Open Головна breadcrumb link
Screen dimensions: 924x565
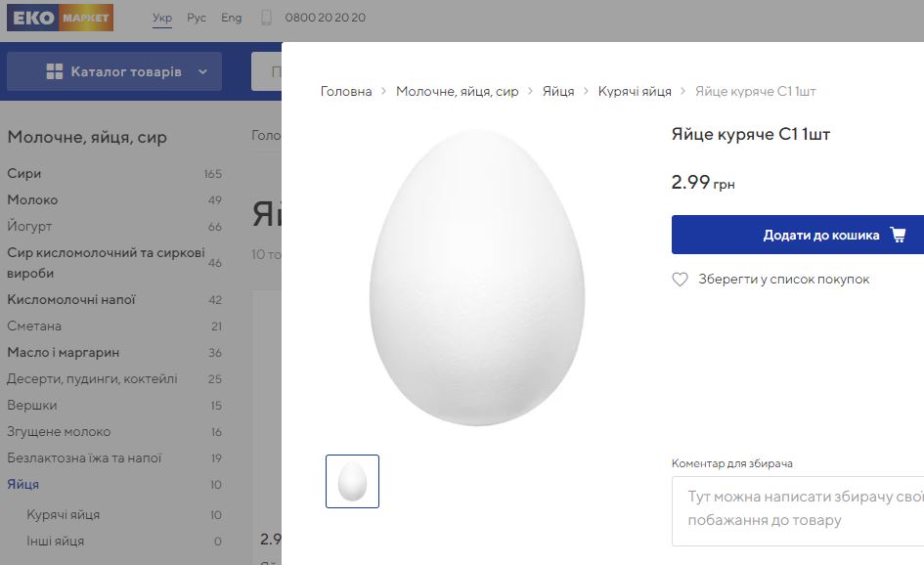point(346,91)
